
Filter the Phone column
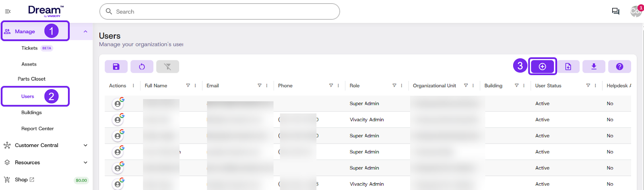click(x=331, y=86)
